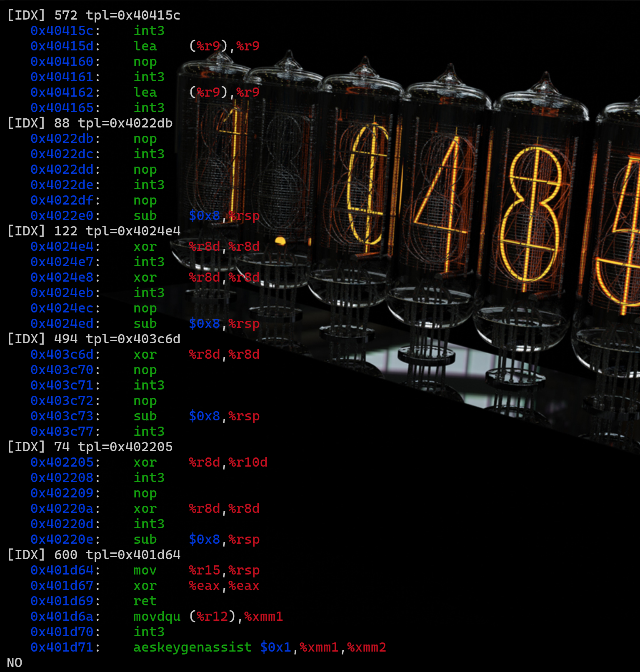Click the "[IDX] 494 tpl=0x403c6d" header
This screenshot has height=672, width=640.
(94, 339)
